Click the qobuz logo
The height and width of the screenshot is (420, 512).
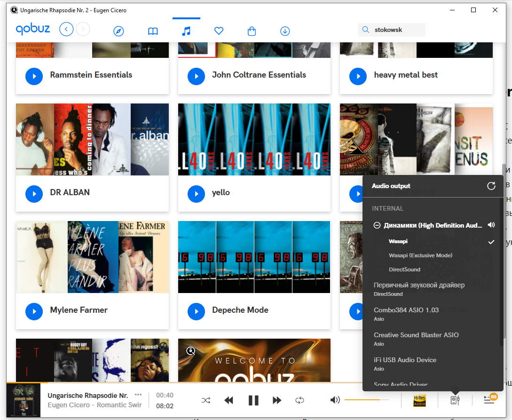point(33,29)
